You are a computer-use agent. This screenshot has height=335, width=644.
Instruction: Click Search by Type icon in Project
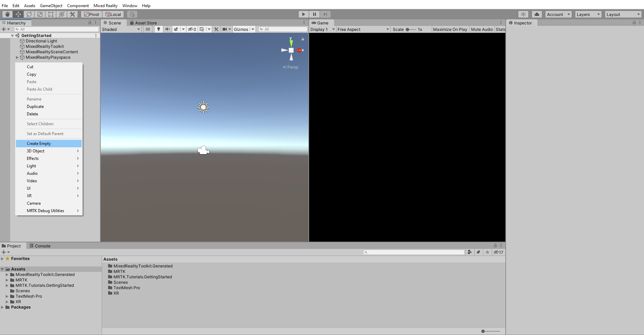click(x=469, y=252)
